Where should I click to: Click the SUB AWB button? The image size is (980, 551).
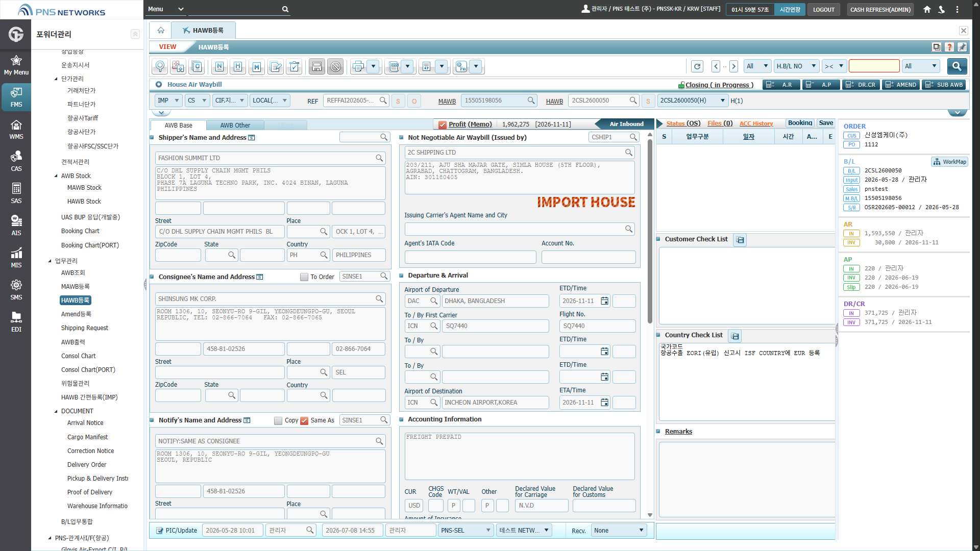click(x=944, y=85)
